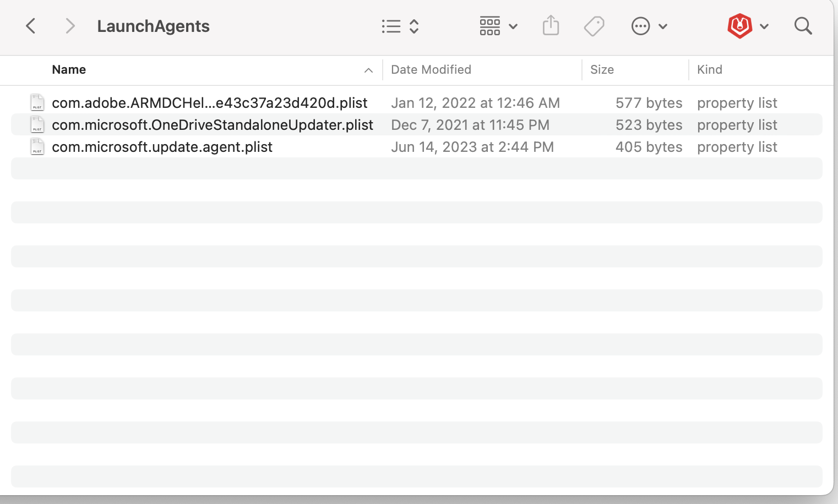Click date Dec 7, 2021 at 11:45 PM
Viewport: 838px width, 504px height.
point(470,125)
